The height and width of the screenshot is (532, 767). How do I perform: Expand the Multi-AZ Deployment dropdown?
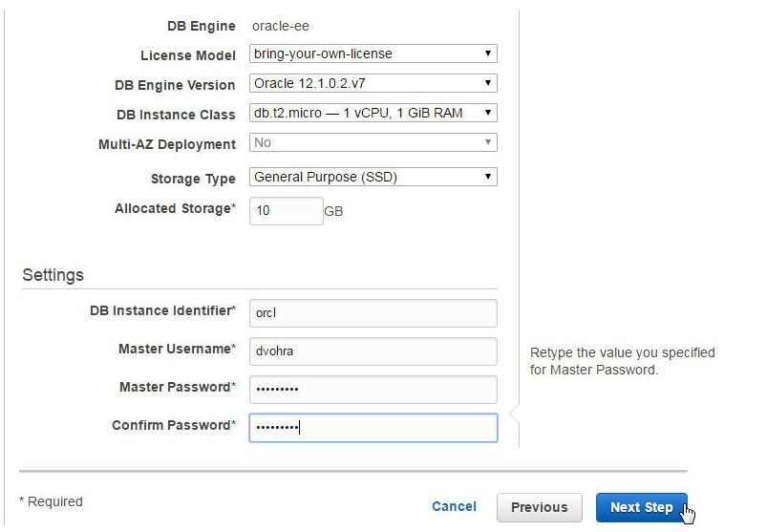pyautogui.click(x=373, y=142)
